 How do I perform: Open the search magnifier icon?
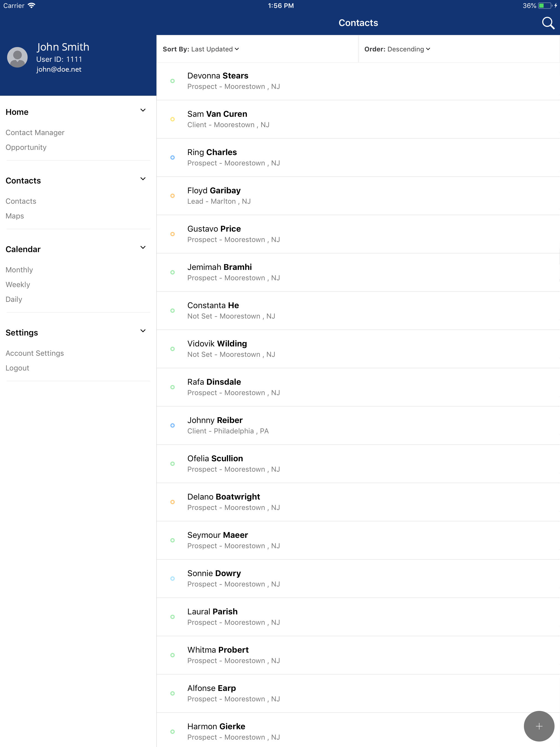click(x=548, y=23)
